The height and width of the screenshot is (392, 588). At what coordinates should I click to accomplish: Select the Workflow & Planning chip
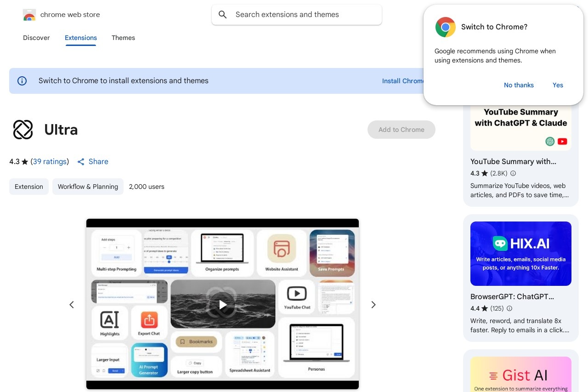pyautogui.click(x=88, y=187)
